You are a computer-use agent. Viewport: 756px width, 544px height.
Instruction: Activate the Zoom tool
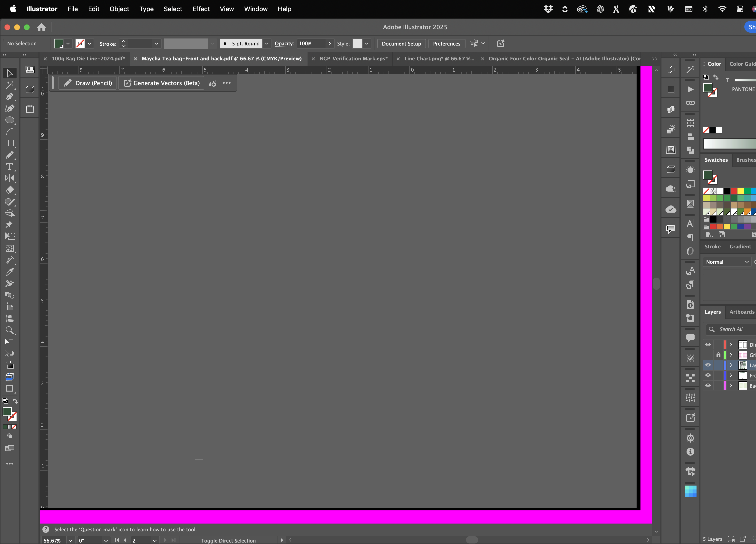tap(10, 330)
